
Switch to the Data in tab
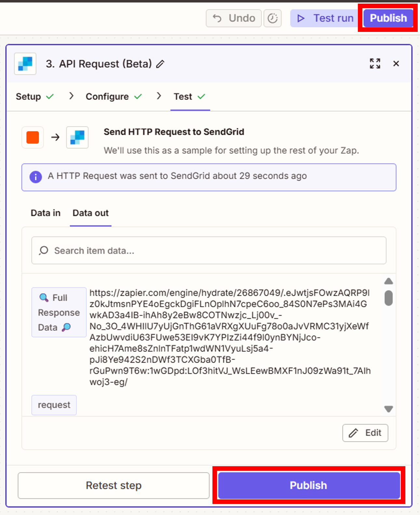[x=46, y=213]
